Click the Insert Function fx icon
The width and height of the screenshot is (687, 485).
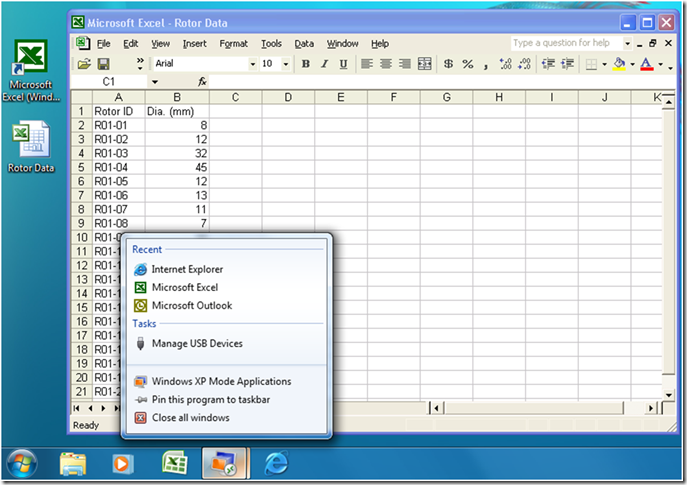tap(202, 81)
